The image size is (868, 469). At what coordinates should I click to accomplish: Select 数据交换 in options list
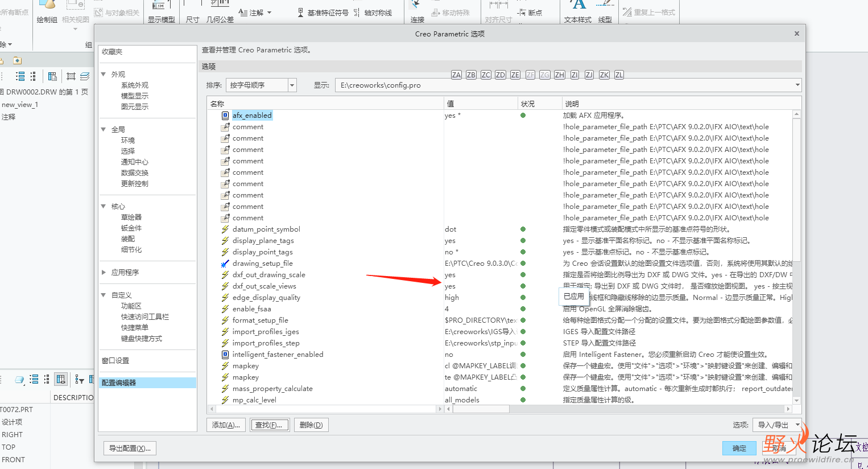tap(135, 173)
